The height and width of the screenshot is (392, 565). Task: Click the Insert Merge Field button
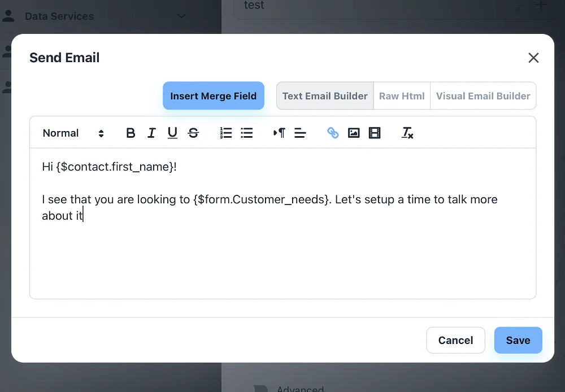coord(214,96)
